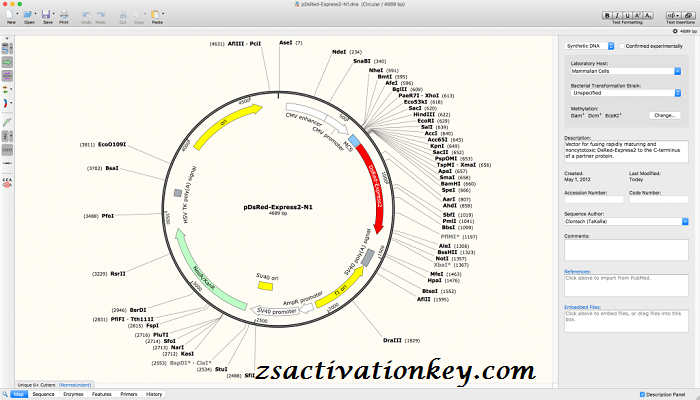The width and height of the screenshot is (700, 400).
Task: Switch to the Enzymes tab
Action: click(73, 394)
